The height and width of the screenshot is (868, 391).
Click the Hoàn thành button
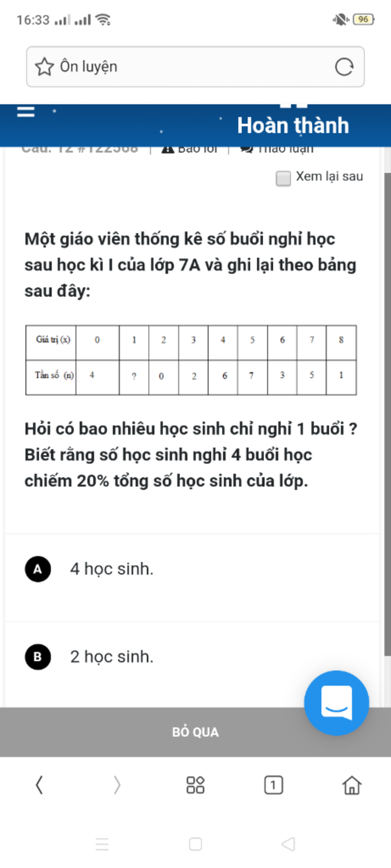293,125
